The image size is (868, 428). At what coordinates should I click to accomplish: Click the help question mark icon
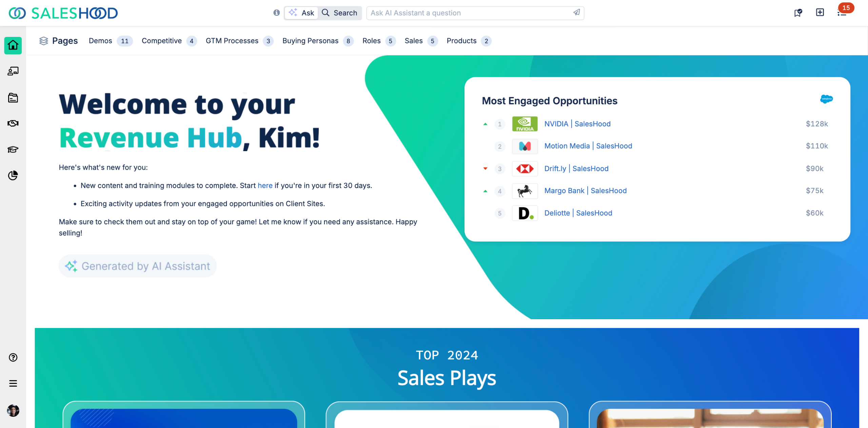coord(13,358)
